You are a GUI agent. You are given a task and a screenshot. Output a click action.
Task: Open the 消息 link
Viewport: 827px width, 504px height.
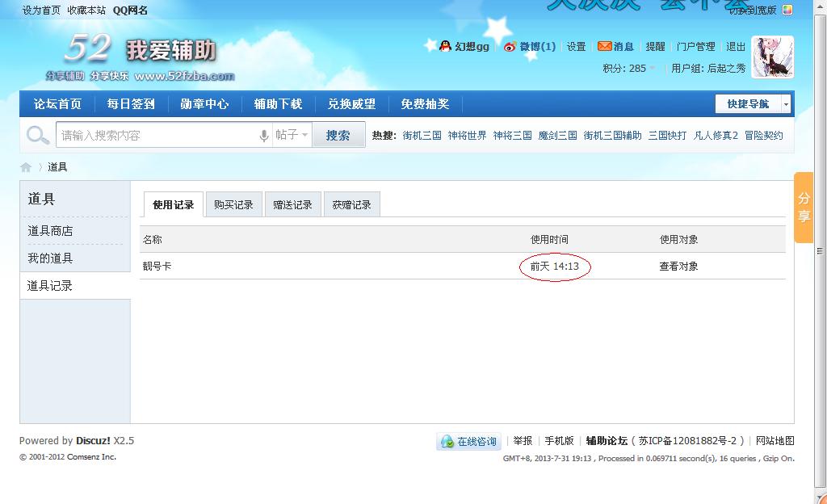coord(623,46)
